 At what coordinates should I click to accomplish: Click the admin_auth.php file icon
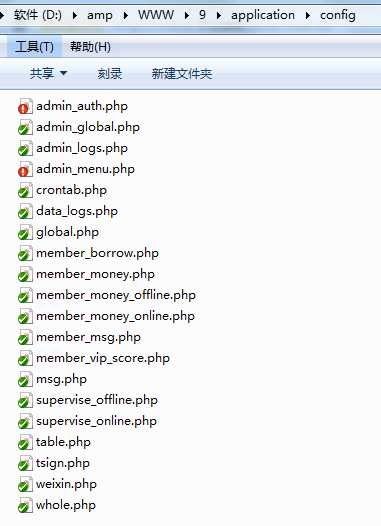pos(25,106)
